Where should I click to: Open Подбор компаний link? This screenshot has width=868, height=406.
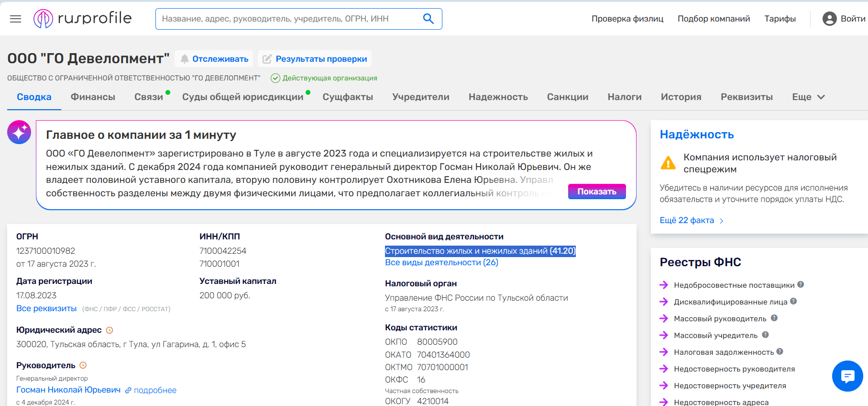coord(714,19)
